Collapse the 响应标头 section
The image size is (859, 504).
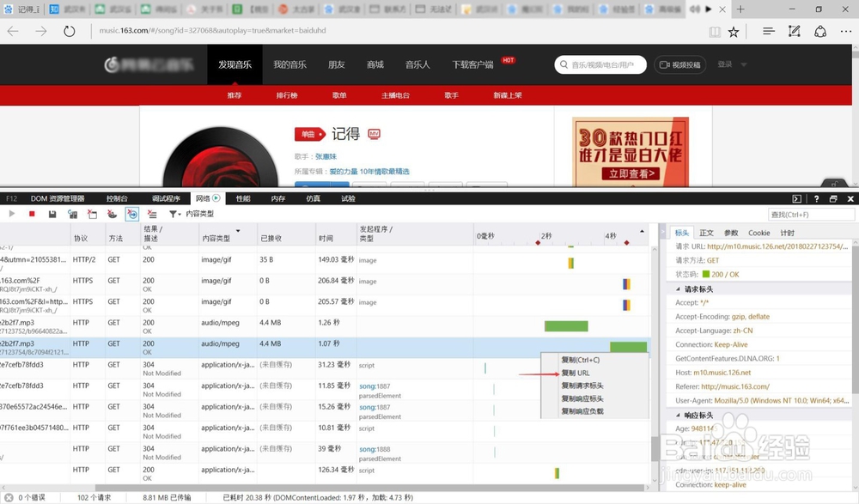(x=678, y=416)
